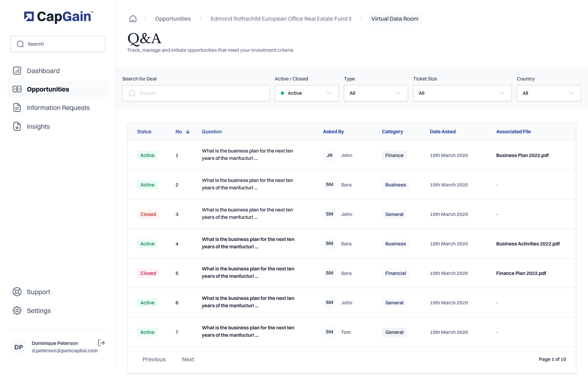Click the Insights download-file icon
The height and width of the screenshot is (387, 588).
(x=17, y=126)
